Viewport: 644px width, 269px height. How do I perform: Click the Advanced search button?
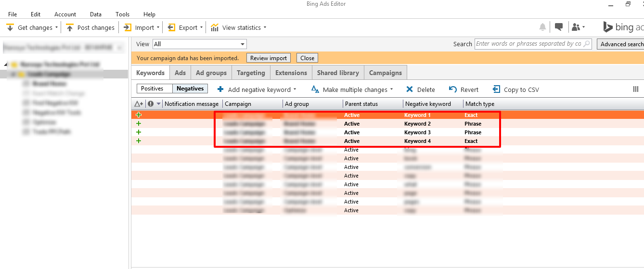click(x=621, y=44)
